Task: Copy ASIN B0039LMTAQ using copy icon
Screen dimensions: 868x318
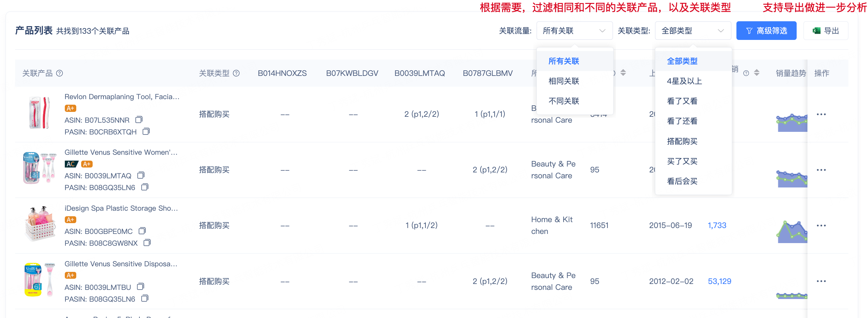Action: pos(141,175)
